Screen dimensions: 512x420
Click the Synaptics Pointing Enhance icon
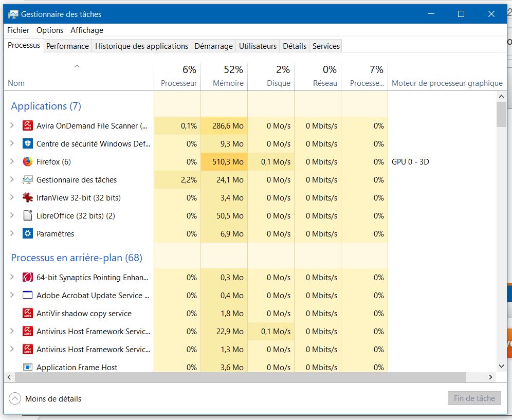pyautogui.click(x=28, y=278)
